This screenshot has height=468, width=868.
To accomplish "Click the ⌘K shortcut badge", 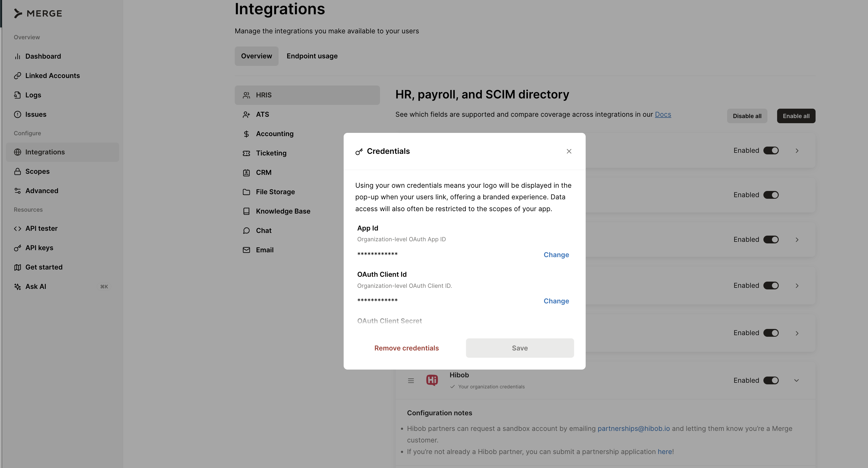I will tap(104, 287).
